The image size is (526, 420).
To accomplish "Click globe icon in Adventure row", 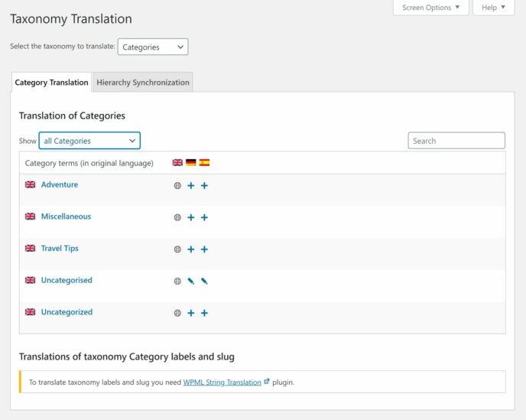I will pyautogui.click(x=177, y=186).
